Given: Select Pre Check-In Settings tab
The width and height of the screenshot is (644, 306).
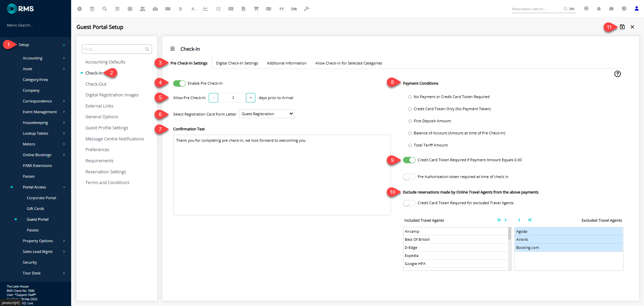Looking at the screenshot, I should [x=189, y=63].
